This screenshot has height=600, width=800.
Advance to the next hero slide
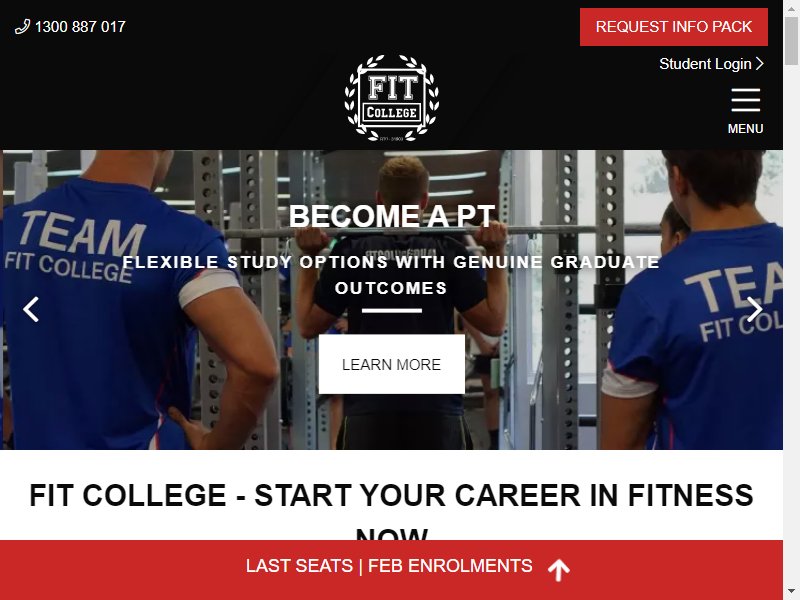[x=755, y=309]
